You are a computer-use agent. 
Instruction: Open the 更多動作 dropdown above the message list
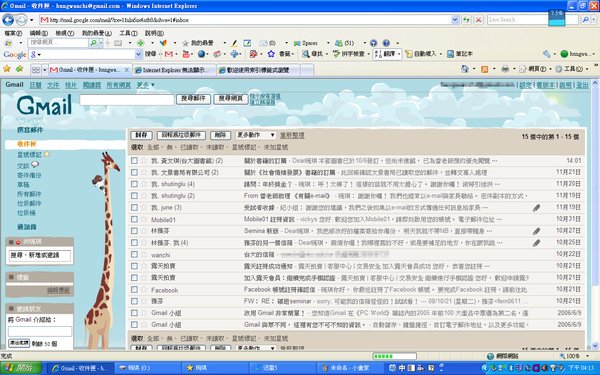(x=256, y=135)
